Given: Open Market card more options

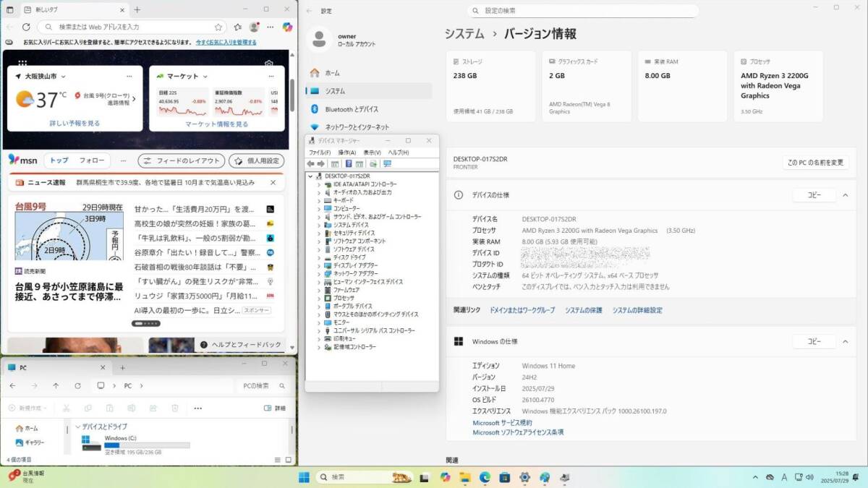Looking at the screenshot, I should pyautogui.click(x=271, y=76).
